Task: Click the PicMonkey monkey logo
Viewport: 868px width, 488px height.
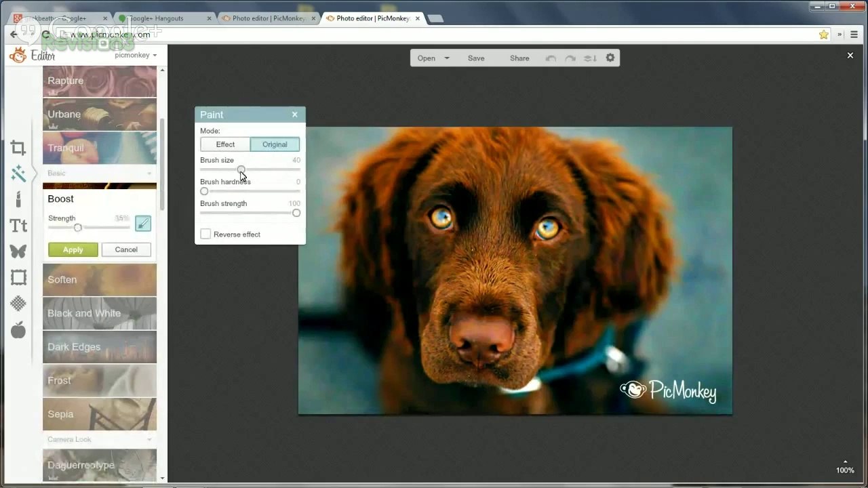Action: (18, 55)
